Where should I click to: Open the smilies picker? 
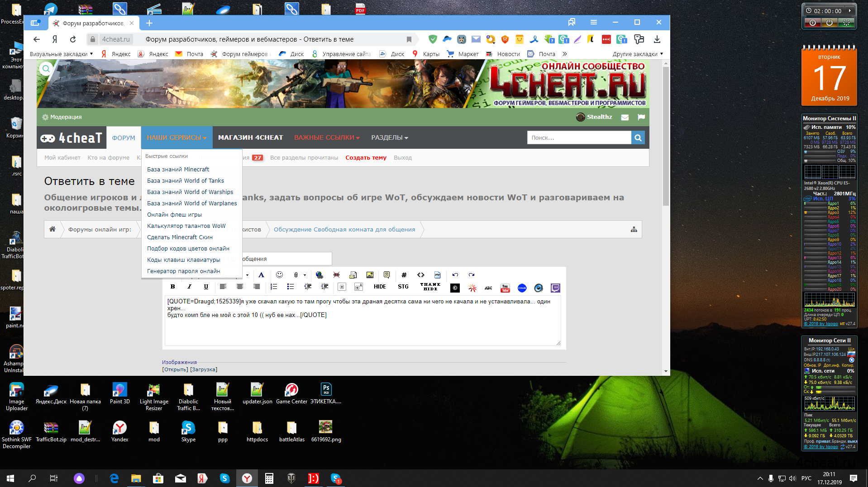click(x=279, y=275)
